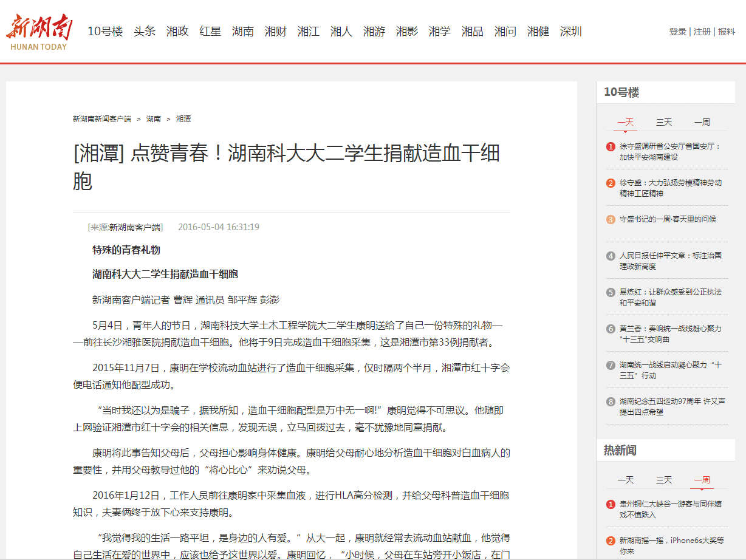This screenshot has height=560, width=746.
Task: Click the source link 新湖南客户端
Action: [135, 227]
